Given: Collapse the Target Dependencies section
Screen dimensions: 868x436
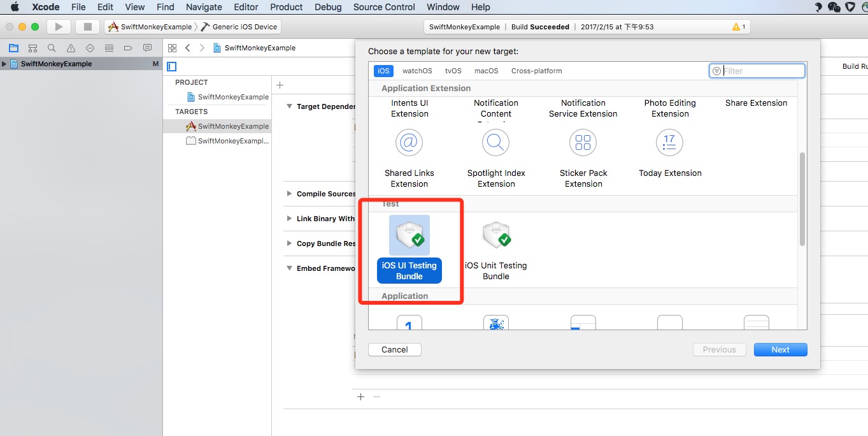Looking at the screenshot, I should tap(290, 106).
